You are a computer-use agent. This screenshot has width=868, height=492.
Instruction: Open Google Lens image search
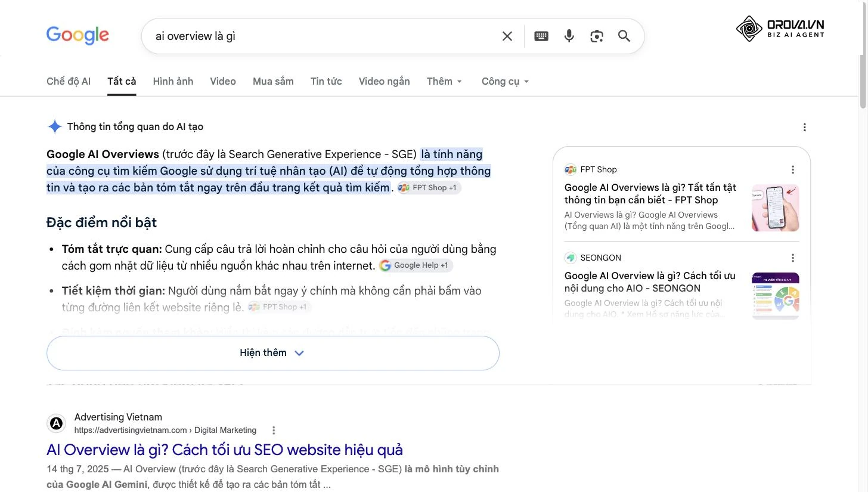[597, 36]
